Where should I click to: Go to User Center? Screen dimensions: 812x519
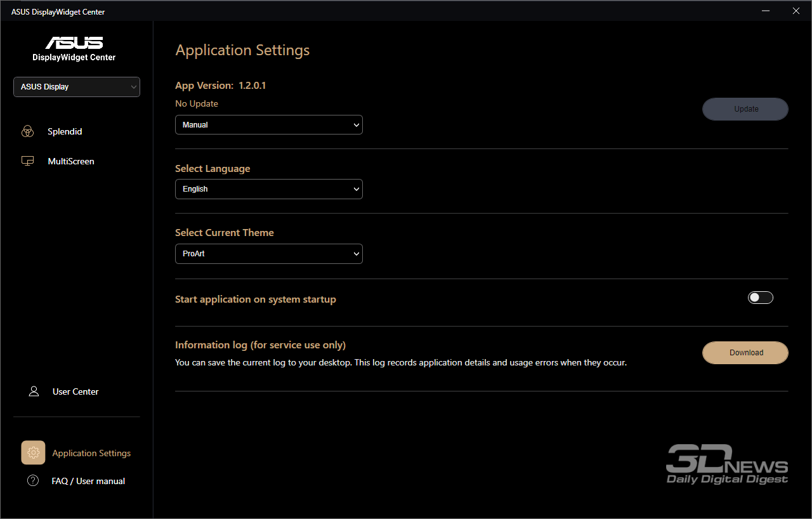coord(75,391)
